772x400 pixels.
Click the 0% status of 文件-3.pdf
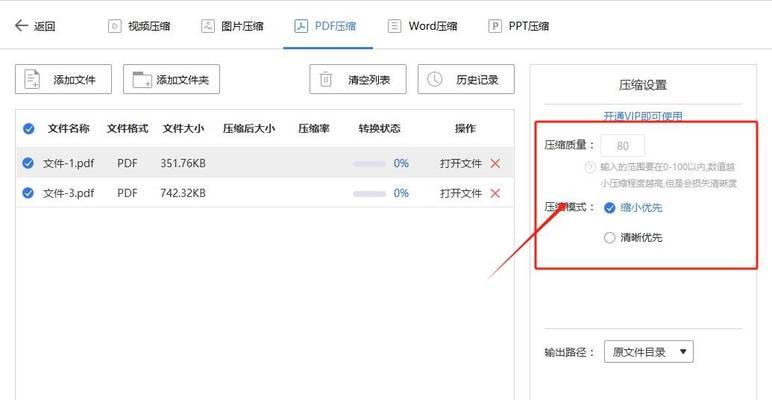tap(401, 194)
